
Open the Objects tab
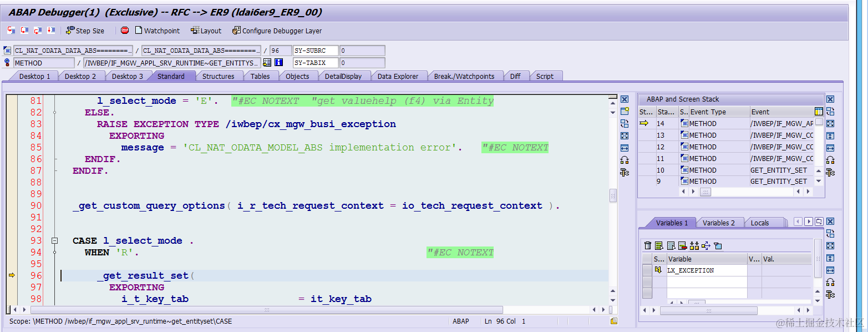pos(297,76)
